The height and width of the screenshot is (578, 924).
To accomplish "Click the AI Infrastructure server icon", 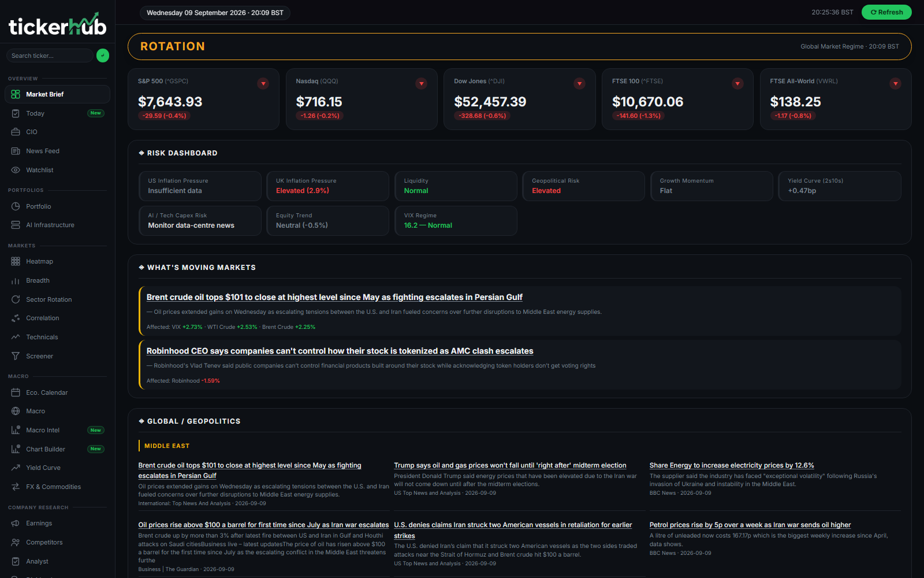I will pyautogui.click(x=16, y=225).
